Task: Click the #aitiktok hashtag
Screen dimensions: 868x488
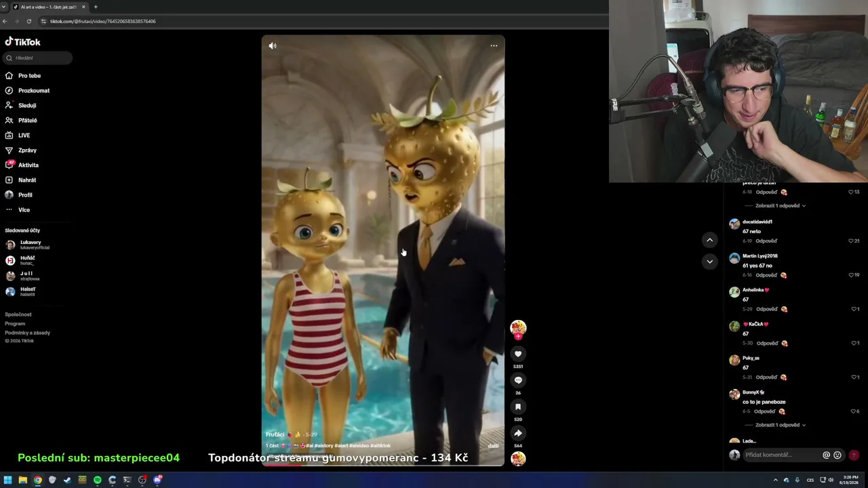Action: coord(380,446)
